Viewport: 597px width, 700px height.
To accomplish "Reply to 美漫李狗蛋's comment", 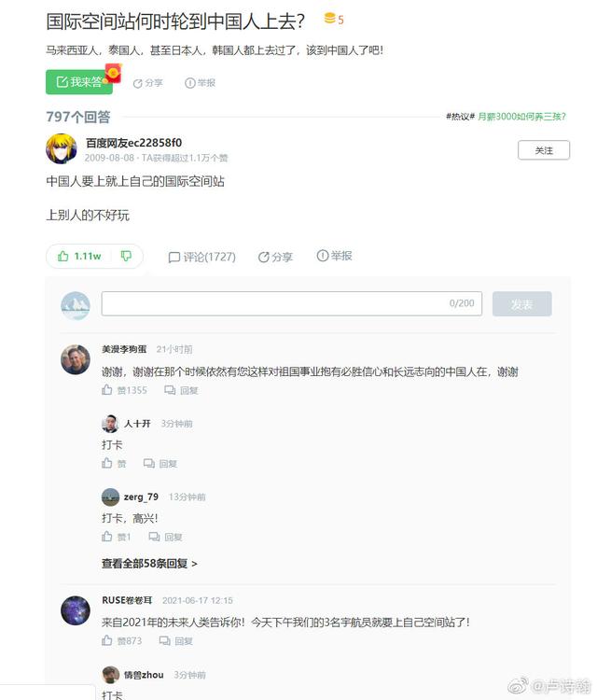I will tap(181, 391).
